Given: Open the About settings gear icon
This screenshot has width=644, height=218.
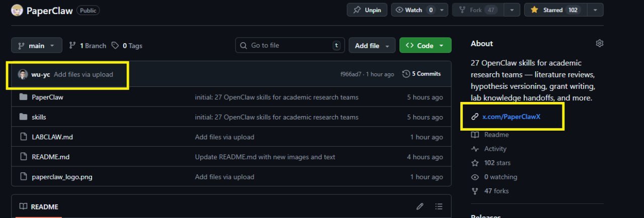Looking at the screenshot, I should click(599, 44).
